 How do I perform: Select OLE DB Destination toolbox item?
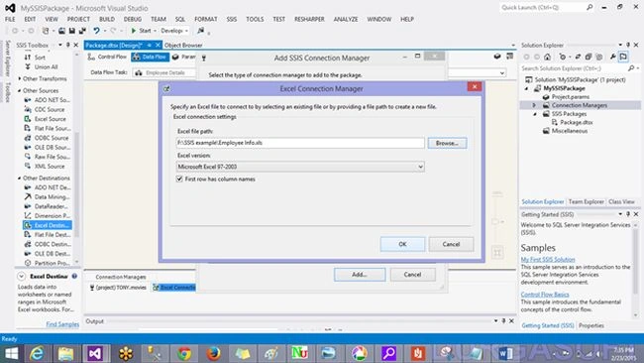pos(48,254)
